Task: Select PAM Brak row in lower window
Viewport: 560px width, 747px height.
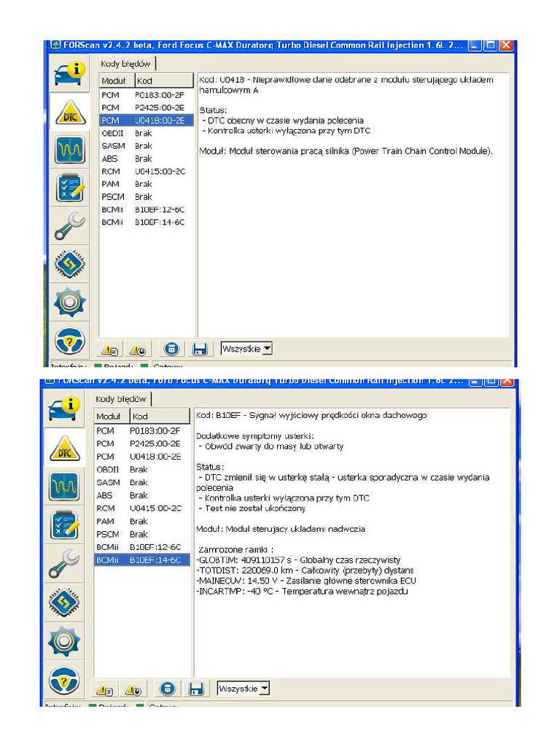Action: click(x=142, y=521)
